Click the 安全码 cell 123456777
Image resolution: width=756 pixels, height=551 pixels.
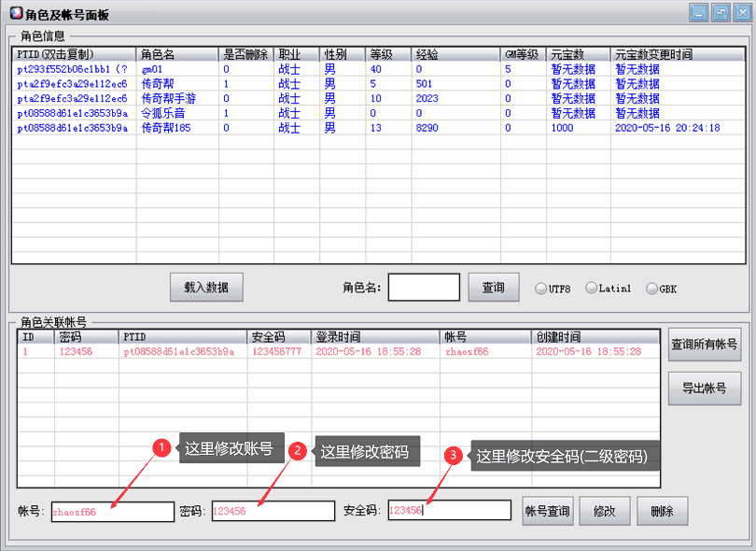pyautogui.click(x=277, y=351)
